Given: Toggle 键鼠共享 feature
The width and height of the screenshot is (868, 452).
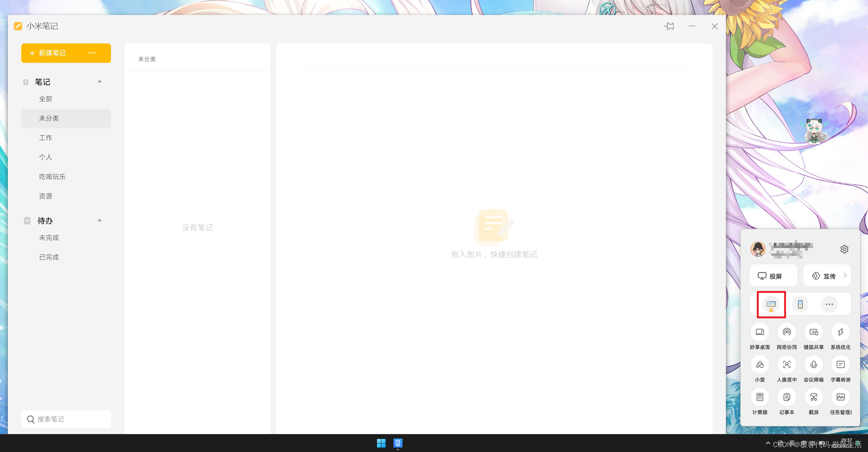Looking at the screenshot, I should pos(814,332).
